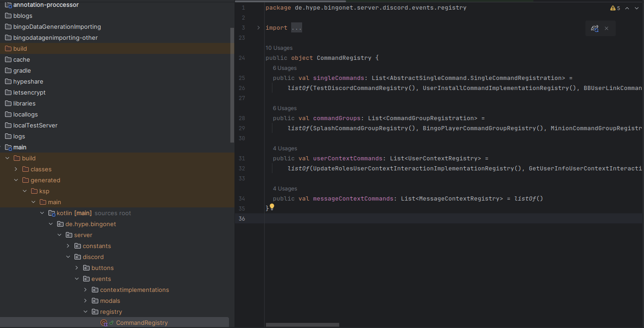
Task: Click the bingoDataGenerationImporting folder icon
Action: point(8,26)
